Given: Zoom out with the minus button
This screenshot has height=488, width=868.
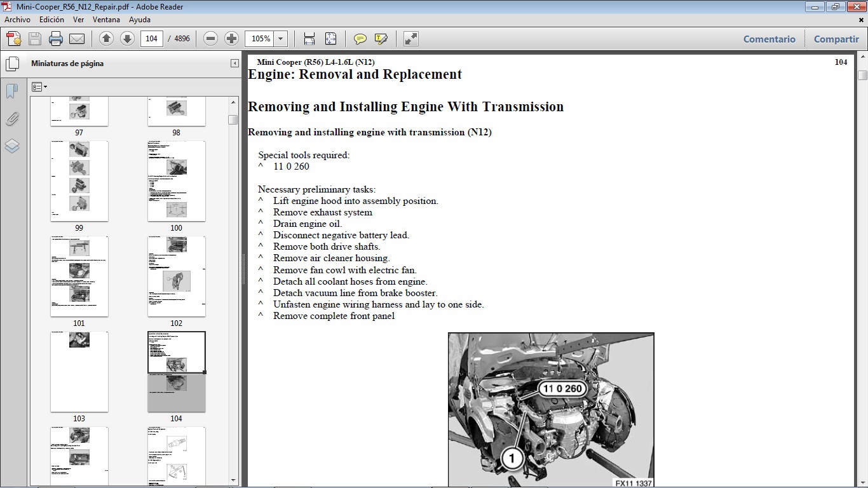Looking at the screenshot, I should tap(211, 39).
